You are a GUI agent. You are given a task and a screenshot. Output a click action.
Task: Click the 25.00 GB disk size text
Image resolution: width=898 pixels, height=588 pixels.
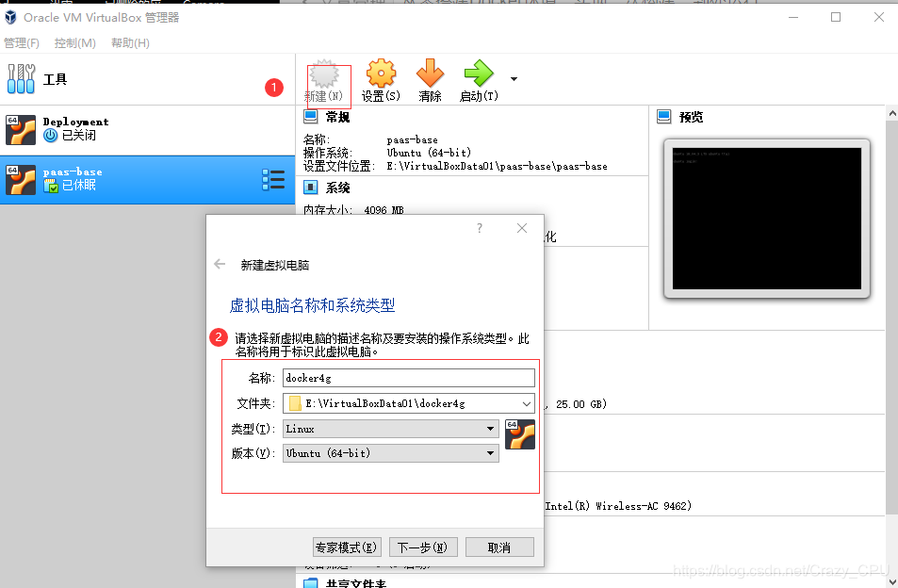point(580,404)
